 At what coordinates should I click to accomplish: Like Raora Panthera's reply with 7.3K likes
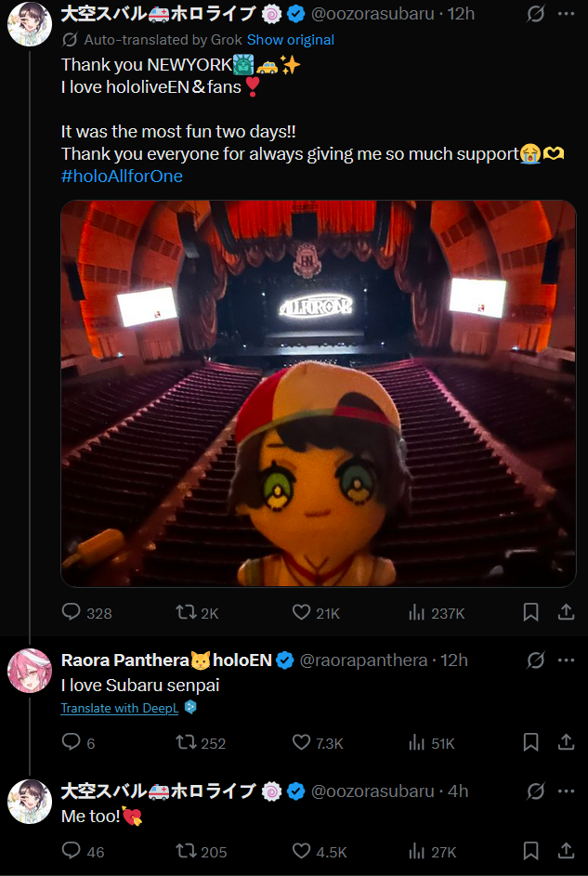pyautogui.click(x=301, y=742)
